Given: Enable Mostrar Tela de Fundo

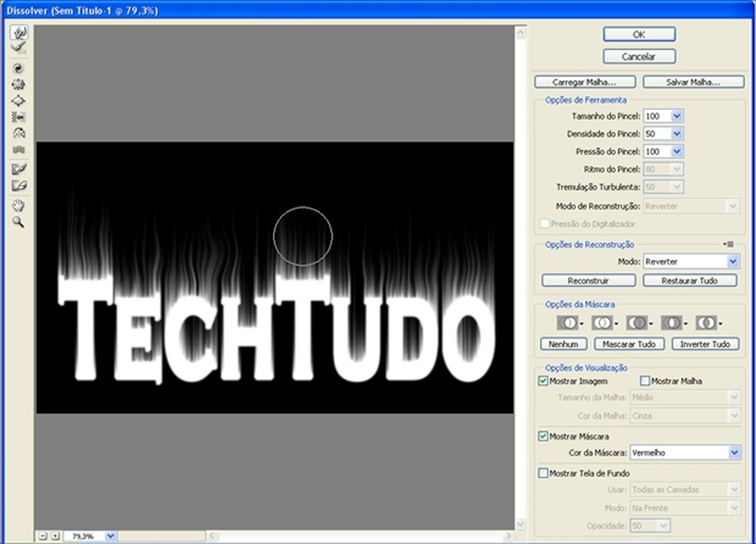Looking at the screenshot, I should pyautogui.click(x=544, y=473).
